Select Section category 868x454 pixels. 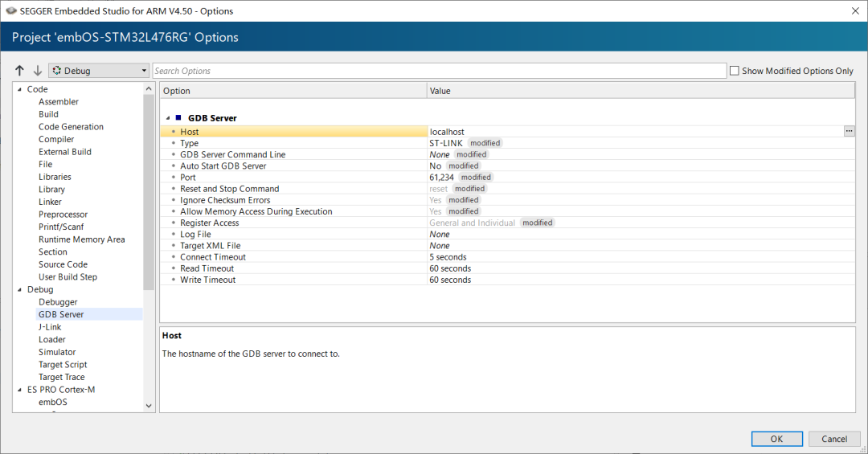52,252
